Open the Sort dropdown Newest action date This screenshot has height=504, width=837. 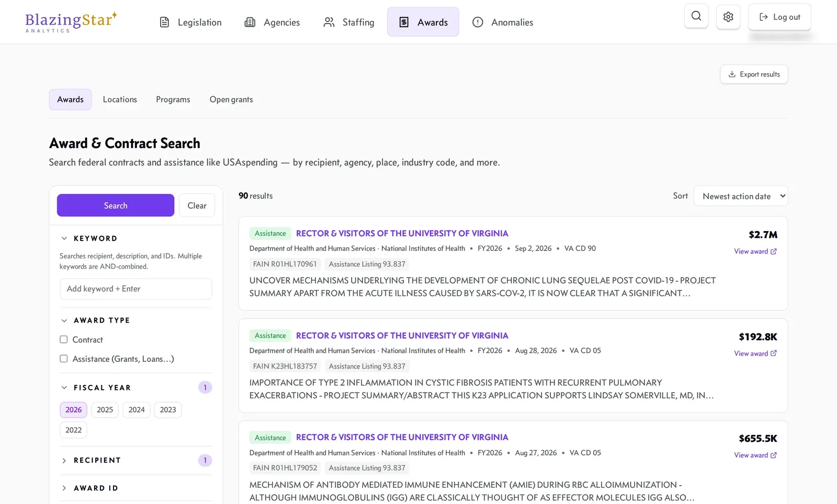coord(740,196)
